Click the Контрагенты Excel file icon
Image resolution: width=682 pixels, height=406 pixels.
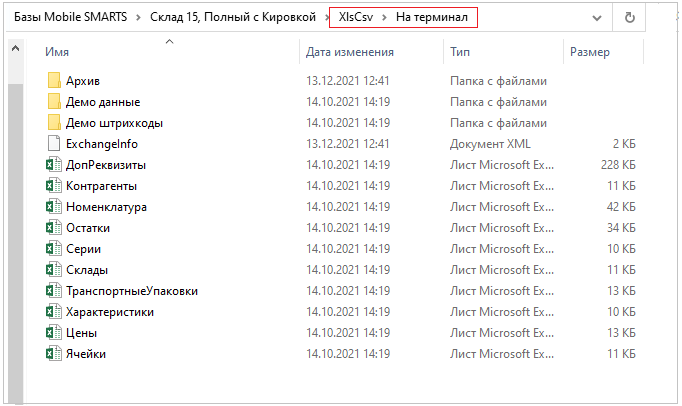click(x=54, y=185)
